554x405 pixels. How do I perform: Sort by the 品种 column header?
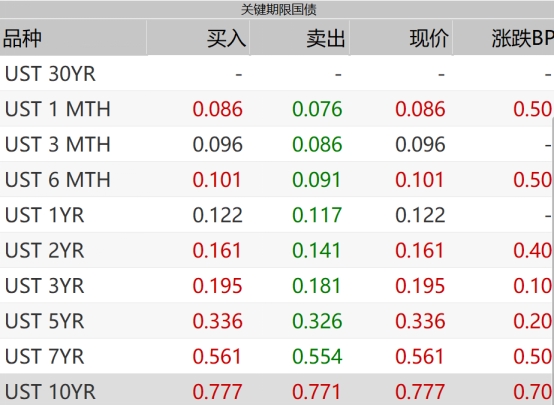73,38
